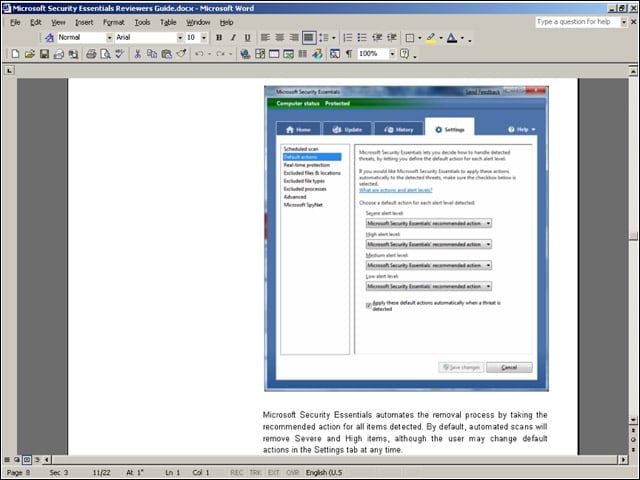Open the File menu
Viewport: 640px width, 480px height.
[x=15, y=22]
